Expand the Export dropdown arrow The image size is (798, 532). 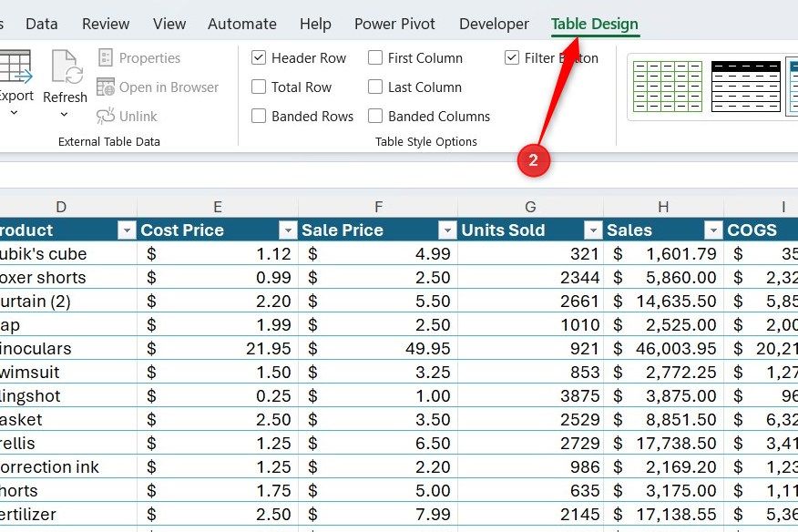(x=15, y=113)
